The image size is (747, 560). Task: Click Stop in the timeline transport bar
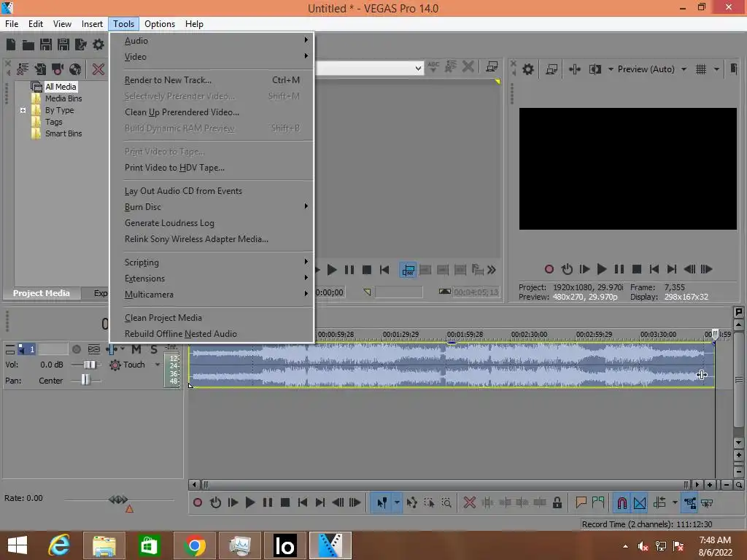[x=285, y=502]
